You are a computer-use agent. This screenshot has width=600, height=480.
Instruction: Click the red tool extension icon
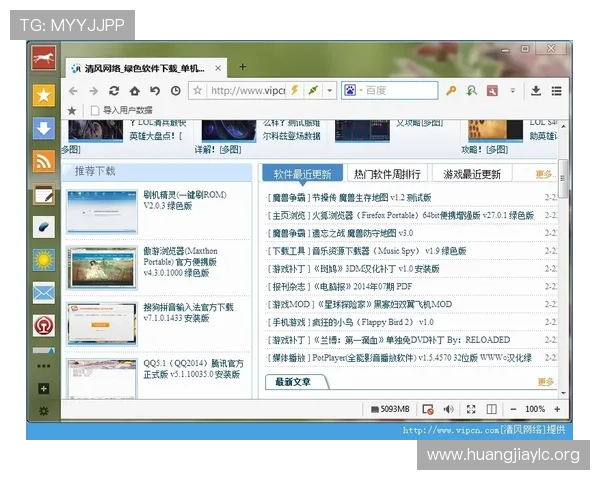coord(492,91)
